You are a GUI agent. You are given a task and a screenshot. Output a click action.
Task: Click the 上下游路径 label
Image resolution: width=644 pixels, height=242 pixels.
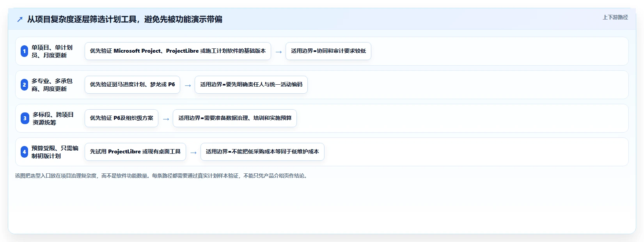(615, 17)
